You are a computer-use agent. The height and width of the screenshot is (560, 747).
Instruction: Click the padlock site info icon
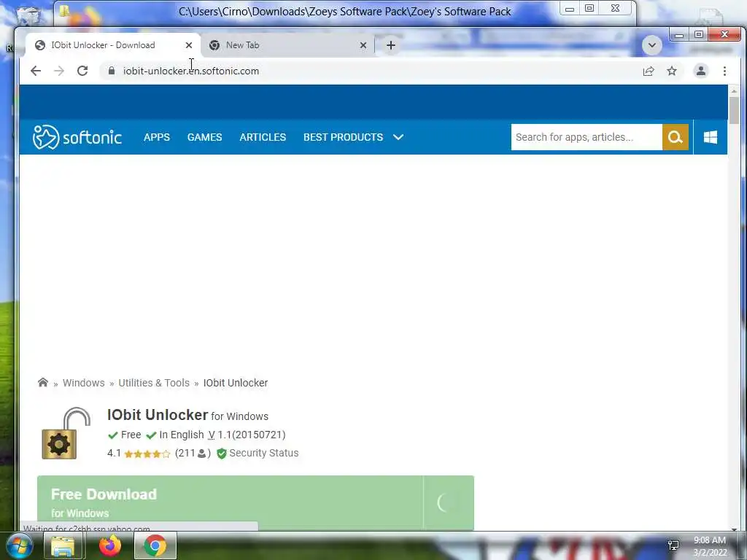click(112, 71)
